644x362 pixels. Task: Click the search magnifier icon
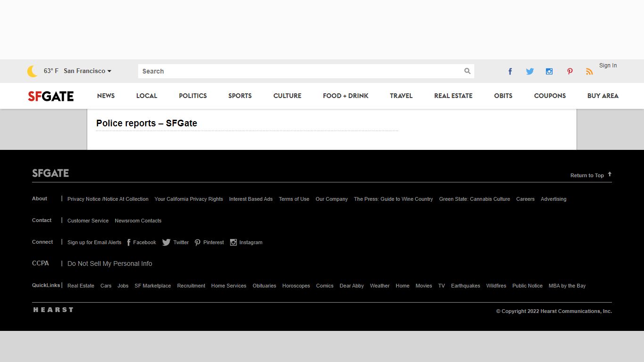click(x=467, y=71)
